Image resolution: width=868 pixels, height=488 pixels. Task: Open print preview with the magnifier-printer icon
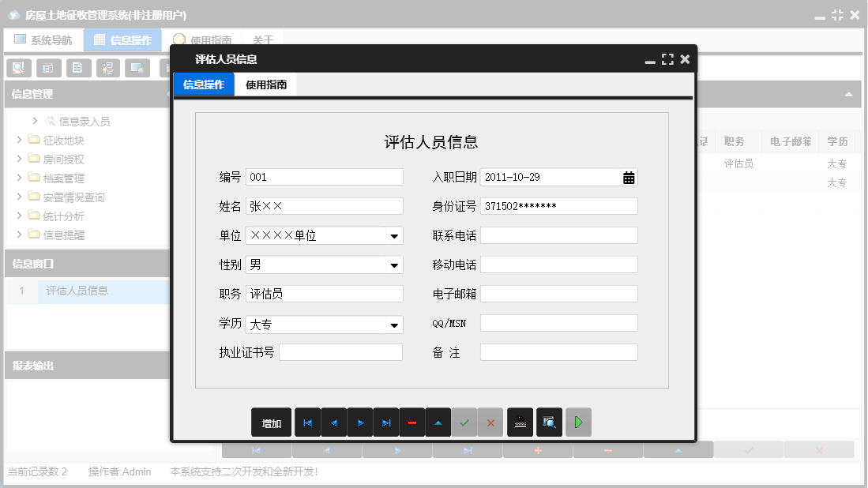pos(548,422)
